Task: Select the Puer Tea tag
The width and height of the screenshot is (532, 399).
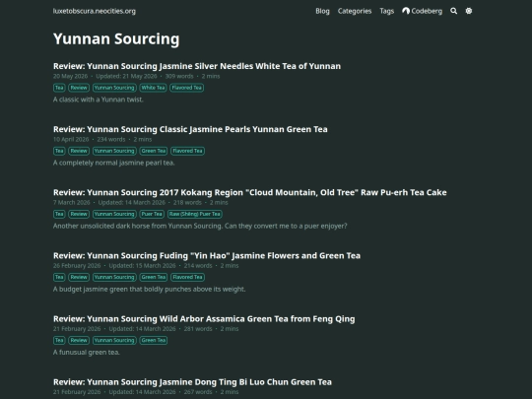Action: (x=152, y=214)
